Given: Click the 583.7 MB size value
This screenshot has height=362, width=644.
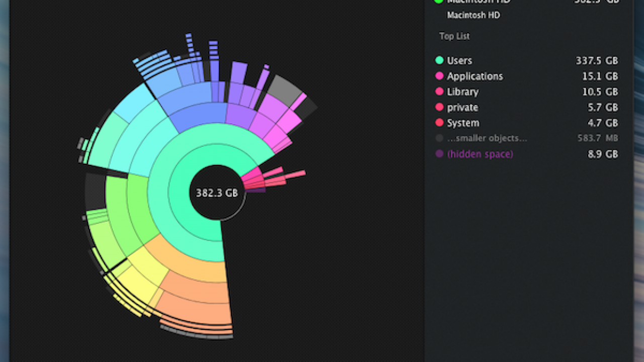Looking at the screenshot, I should click(598, 138).
